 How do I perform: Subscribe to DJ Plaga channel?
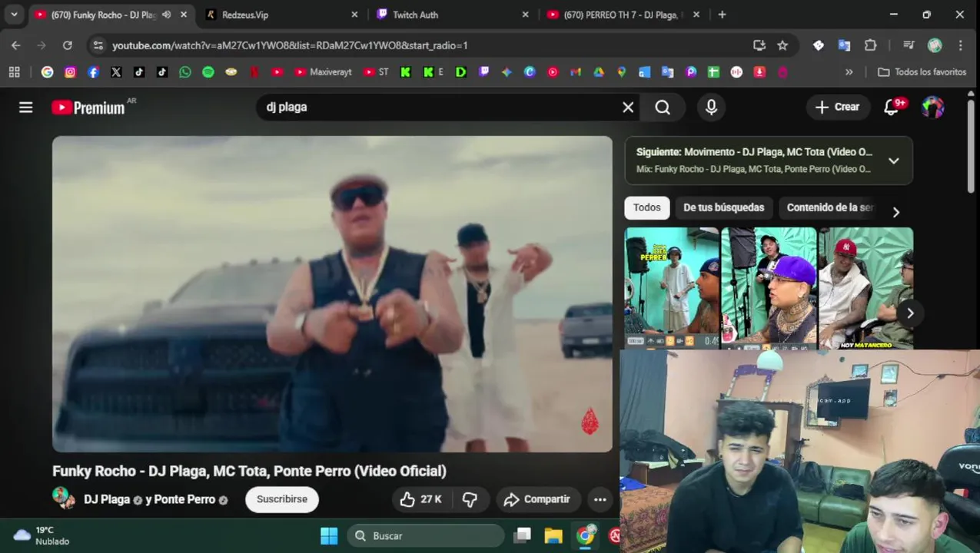pos(282,499)
